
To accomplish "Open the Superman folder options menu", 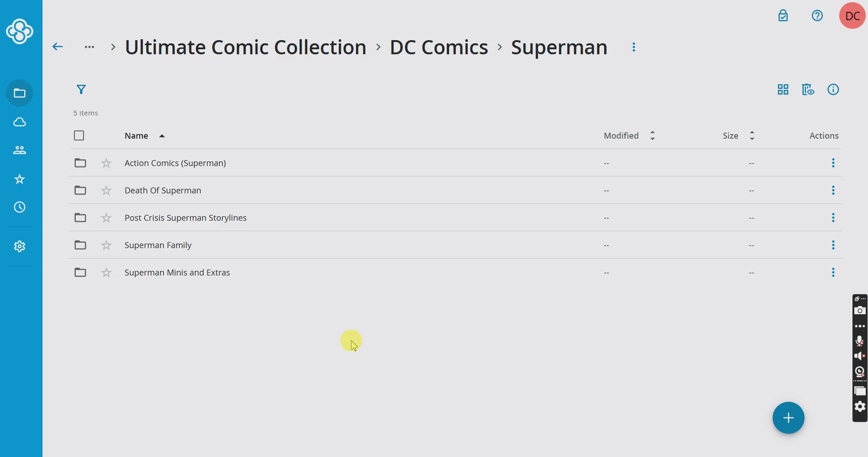I will pyautogui.click(x=633, y=47).
